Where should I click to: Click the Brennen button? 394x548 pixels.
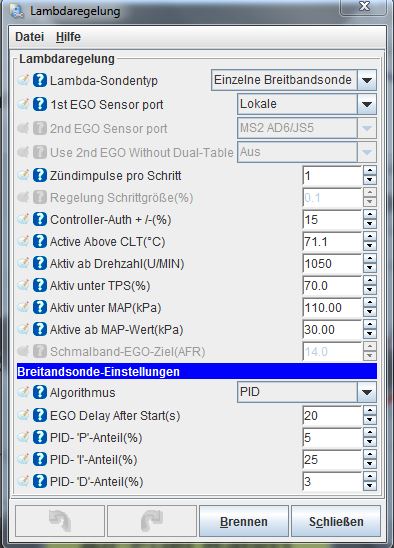click(244, 521)
